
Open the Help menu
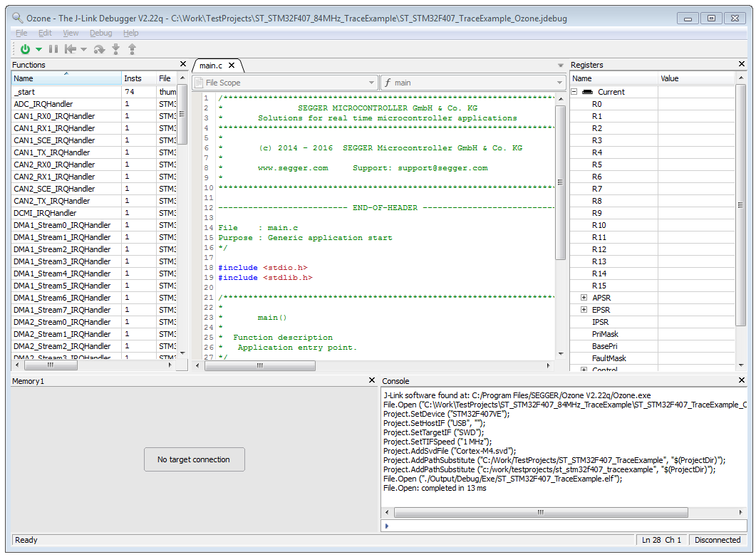(130, 33)
